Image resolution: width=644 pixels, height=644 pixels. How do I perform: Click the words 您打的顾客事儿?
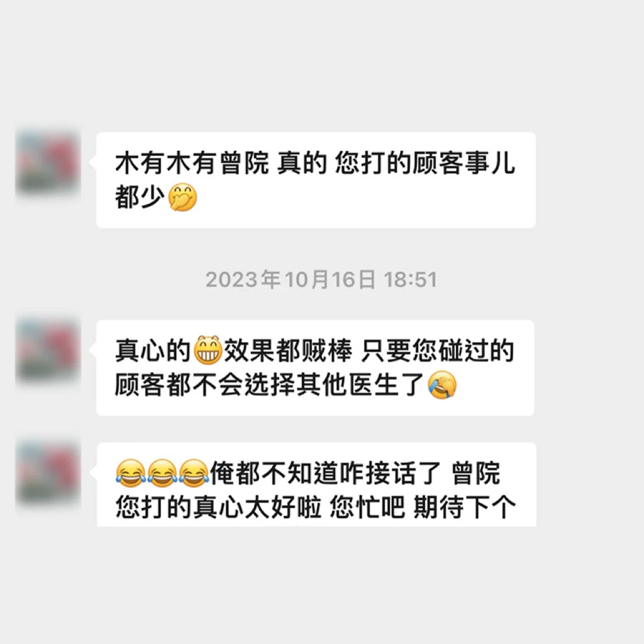click(425, 163)
